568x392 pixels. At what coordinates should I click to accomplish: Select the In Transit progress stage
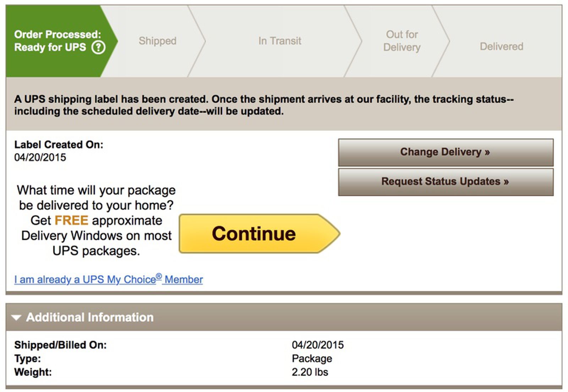280,41
